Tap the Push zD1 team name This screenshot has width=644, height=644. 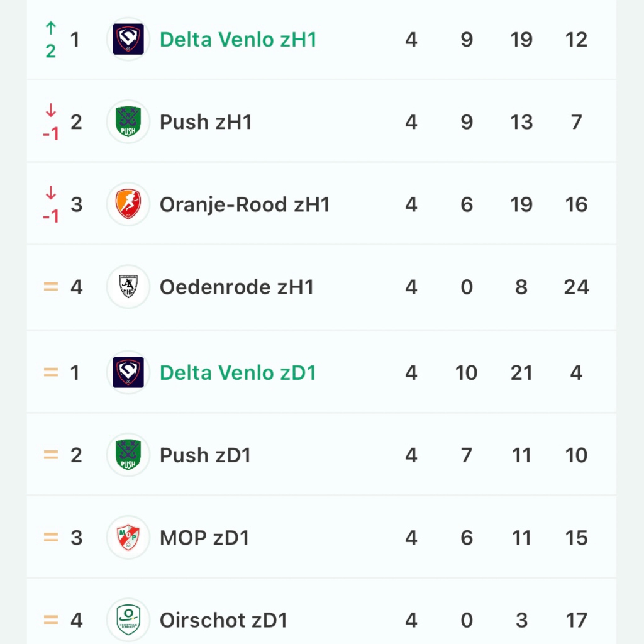point(206,455)
